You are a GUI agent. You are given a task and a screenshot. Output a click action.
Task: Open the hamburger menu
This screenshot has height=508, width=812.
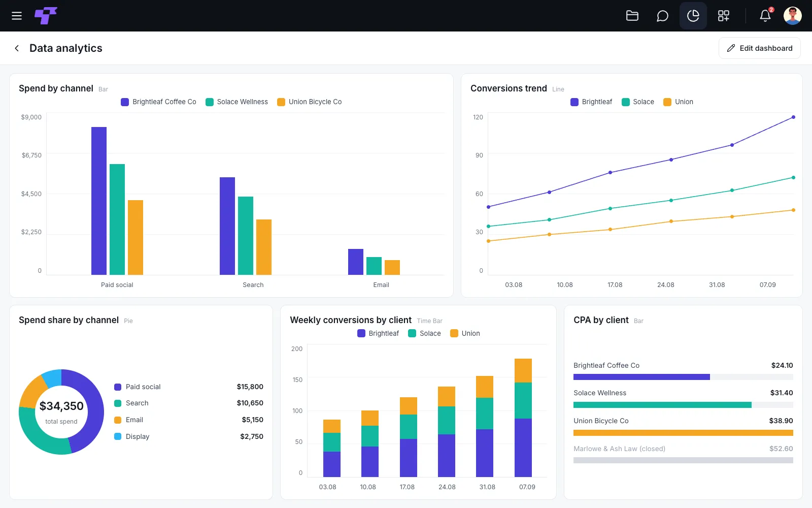coord(17,16)
